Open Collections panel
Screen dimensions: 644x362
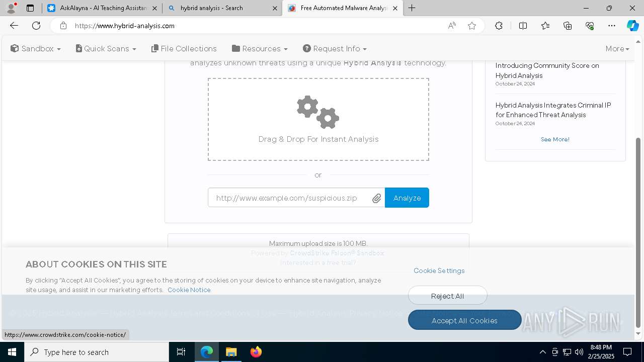(x=568, y=26)
